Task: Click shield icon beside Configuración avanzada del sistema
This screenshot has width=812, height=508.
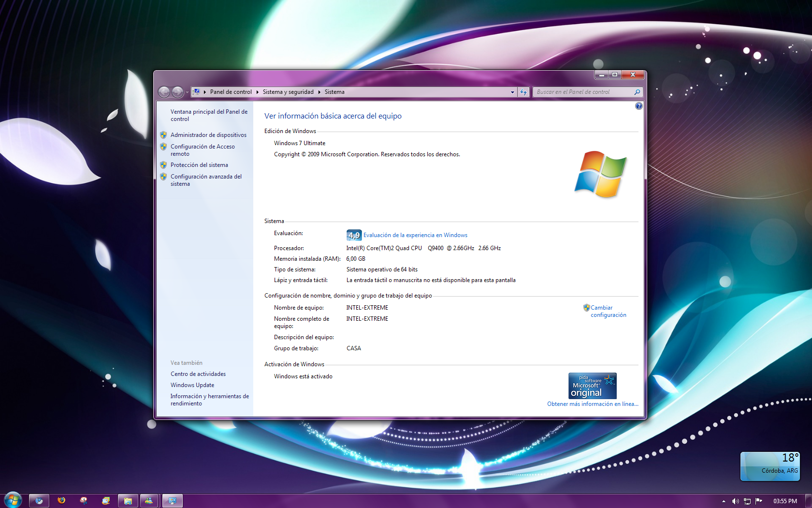Action: coord(163,177)
